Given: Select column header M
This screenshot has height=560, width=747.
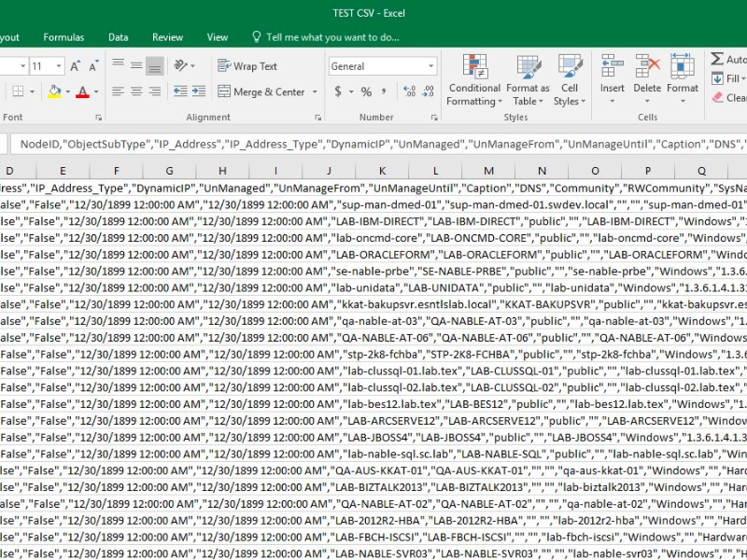Looking at the screenshot, I should (488, 171).
